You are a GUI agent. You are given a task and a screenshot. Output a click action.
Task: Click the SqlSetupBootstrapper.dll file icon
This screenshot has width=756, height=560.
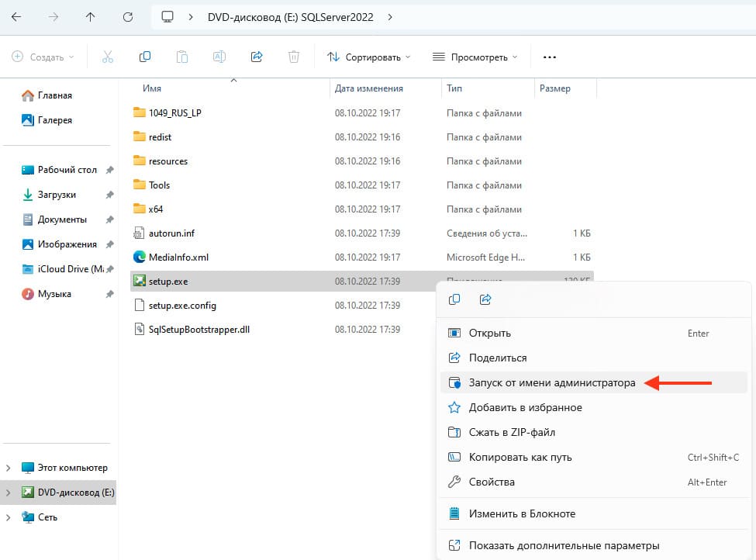(139, 330)
